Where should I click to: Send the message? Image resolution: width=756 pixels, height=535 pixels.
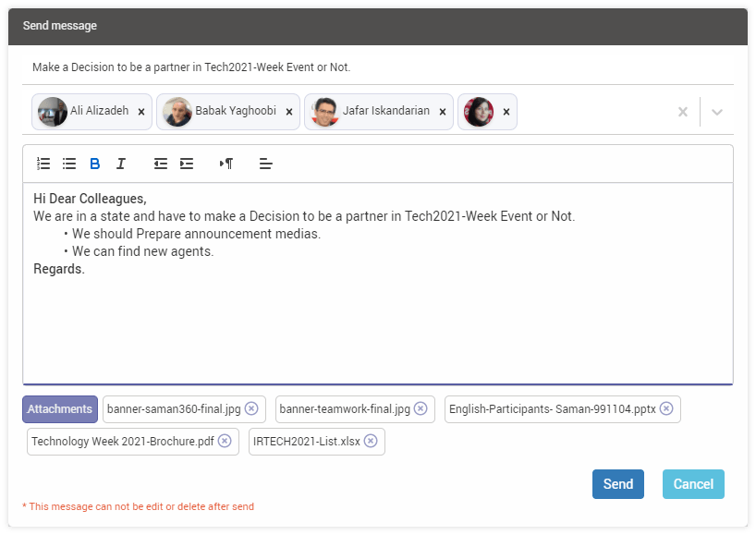618,484
